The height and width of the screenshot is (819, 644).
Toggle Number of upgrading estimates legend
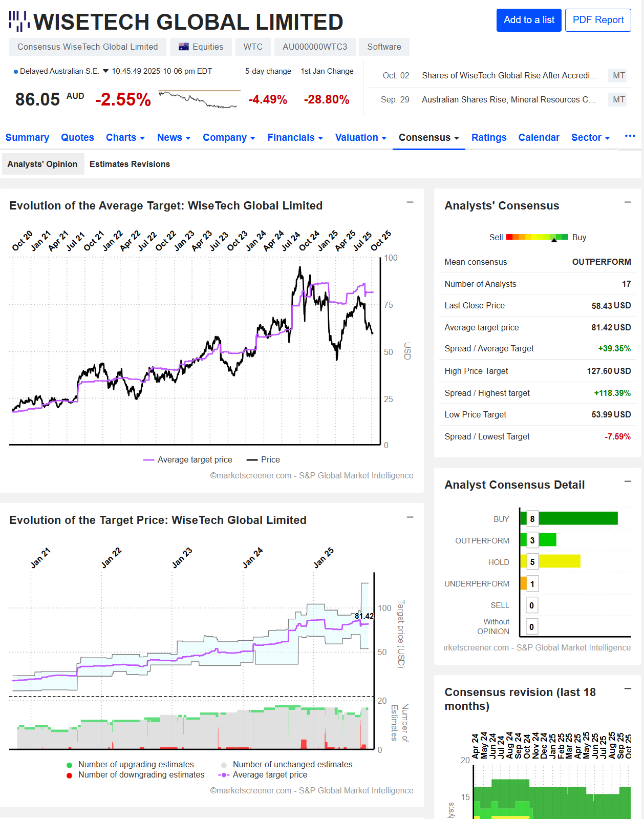(x=131, y=764)
